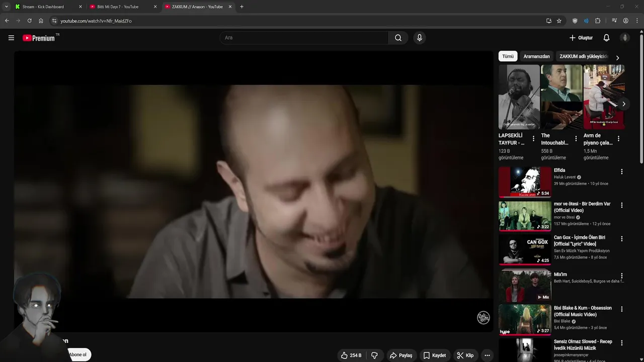Image resolution: width=644 pixels, height=362 pixels.
Task: Click the Paylaş share button
Action: [x=401, y=355]
